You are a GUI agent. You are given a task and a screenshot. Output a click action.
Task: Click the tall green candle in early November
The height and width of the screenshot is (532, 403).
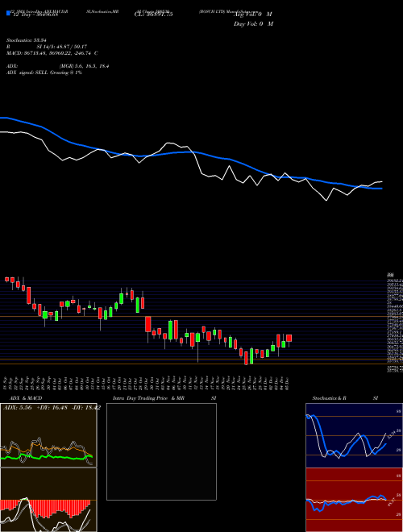[171, 330]
